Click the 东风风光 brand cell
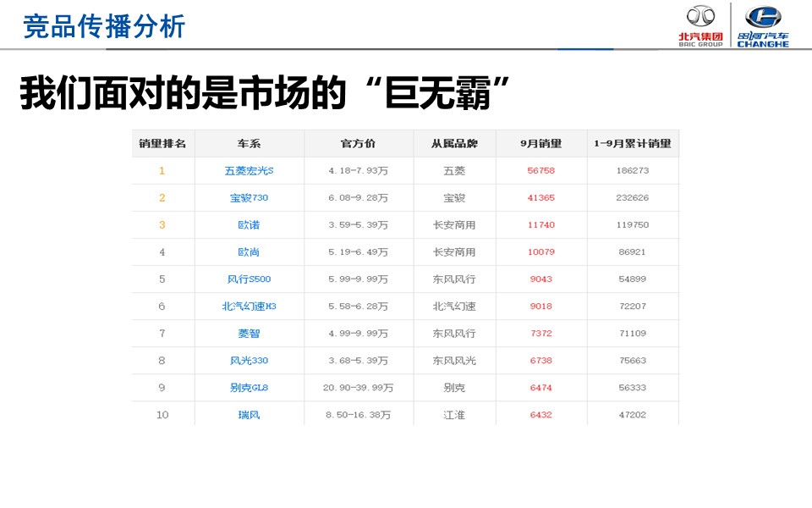This screenshot has height=508, width=812. click(x=455, y=361)
